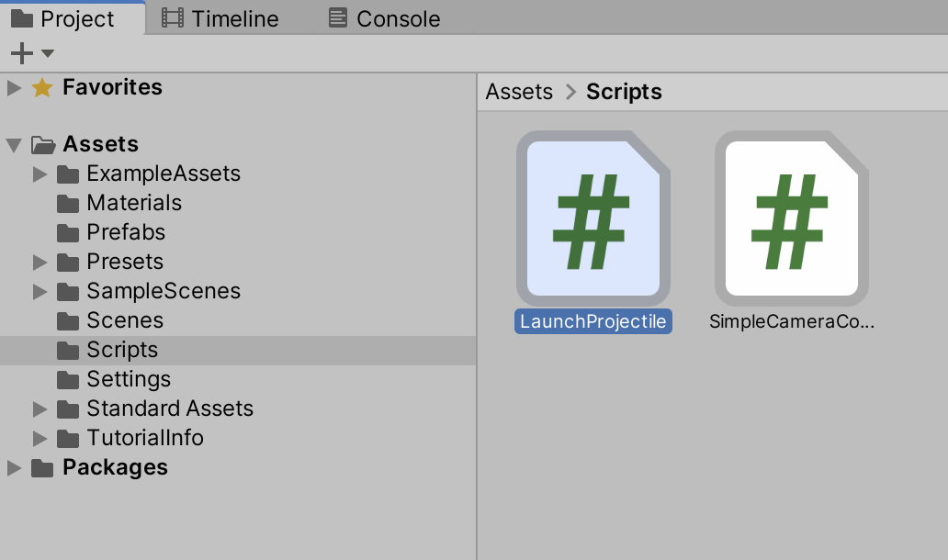Viewport: 948px width, 560px height.
Task: Select the SimpleCameraController script icon
Action: (x=791, y=218)
